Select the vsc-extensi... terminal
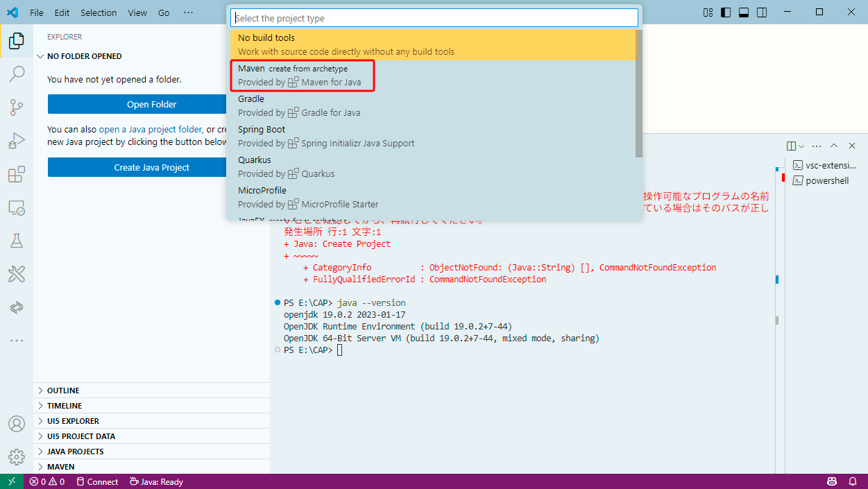 click(824, 166)
